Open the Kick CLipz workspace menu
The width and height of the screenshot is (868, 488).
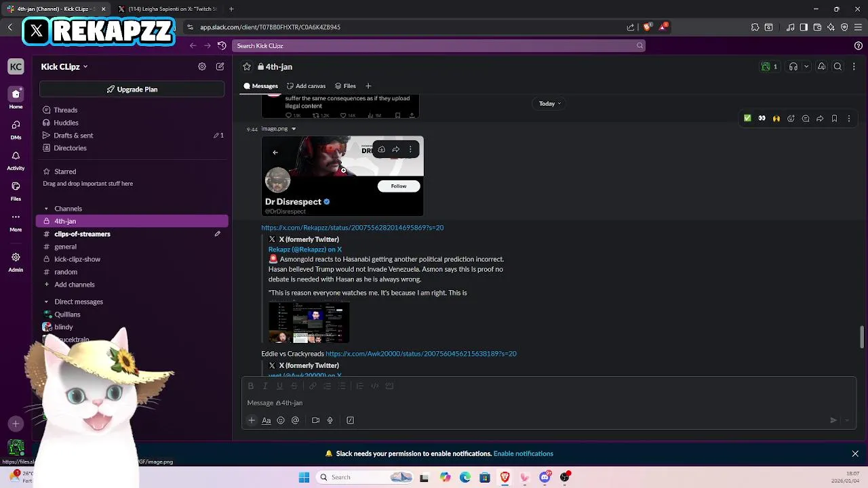(x=64, y=66)
